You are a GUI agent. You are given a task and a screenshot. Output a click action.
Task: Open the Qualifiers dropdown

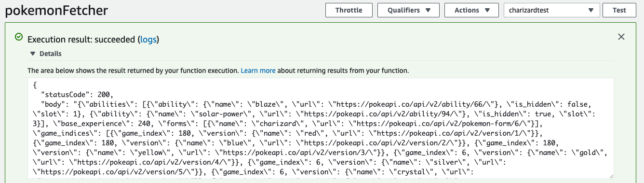click(408, 10)
